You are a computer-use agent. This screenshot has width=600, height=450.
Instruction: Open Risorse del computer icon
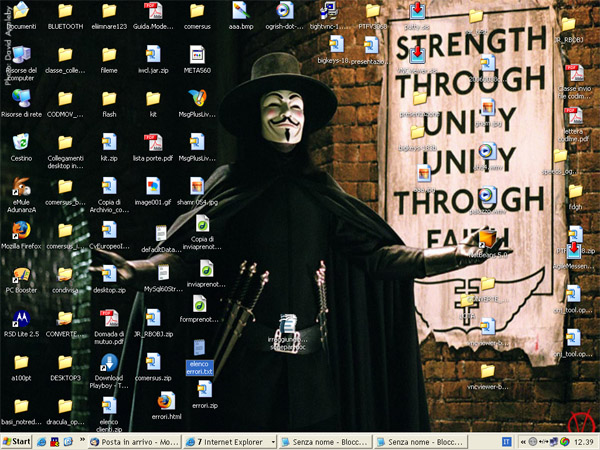pyautogui.click(x=21, y=55)
